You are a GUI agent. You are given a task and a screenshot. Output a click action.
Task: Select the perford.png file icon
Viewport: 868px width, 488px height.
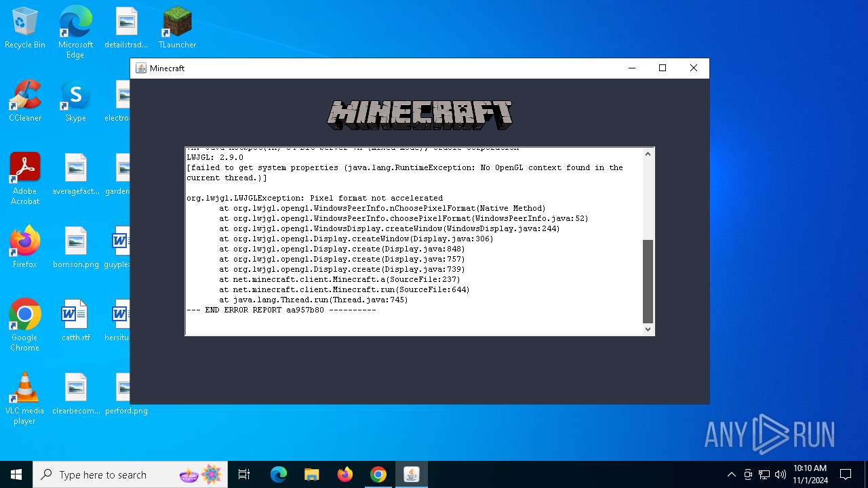click(126, 394)
